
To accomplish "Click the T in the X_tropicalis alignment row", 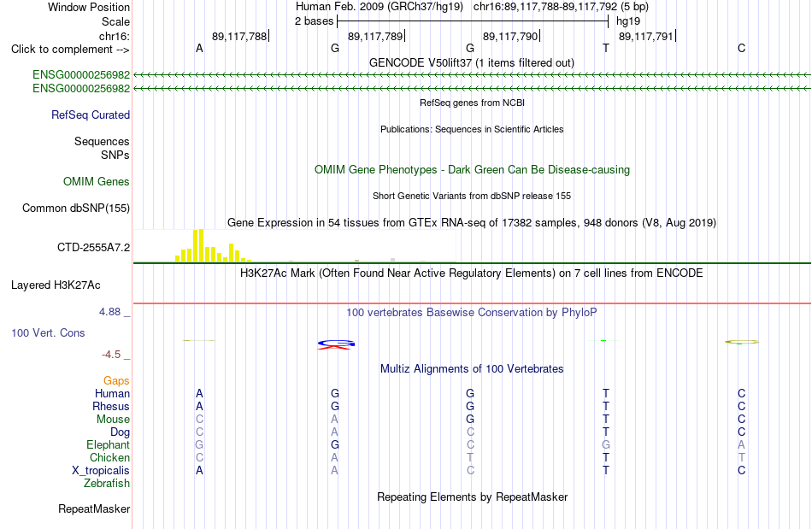I will point(606,471).
